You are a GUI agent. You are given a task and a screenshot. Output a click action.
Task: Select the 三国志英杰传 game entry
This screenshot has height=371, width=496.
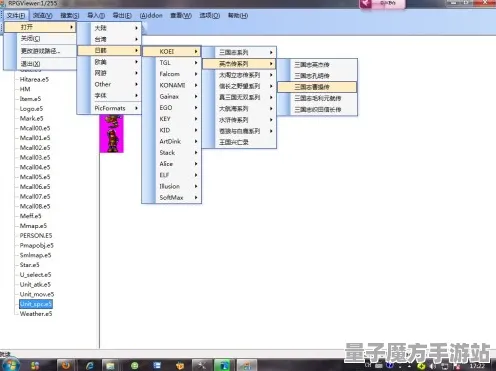tap(317, 65)
